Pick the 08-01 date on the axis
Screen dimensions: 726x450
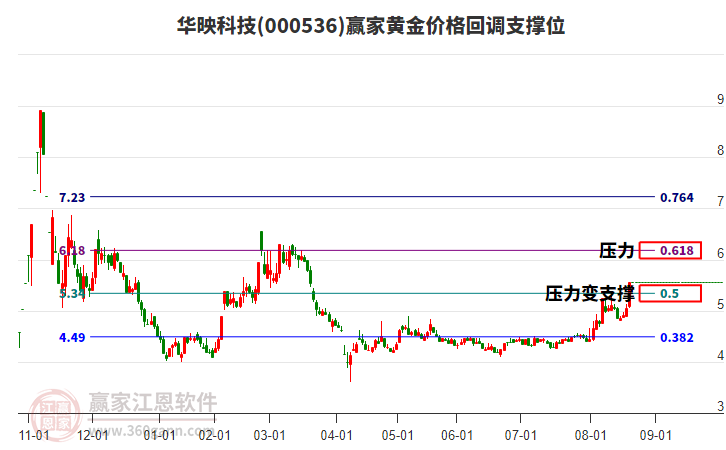(590, 436)
